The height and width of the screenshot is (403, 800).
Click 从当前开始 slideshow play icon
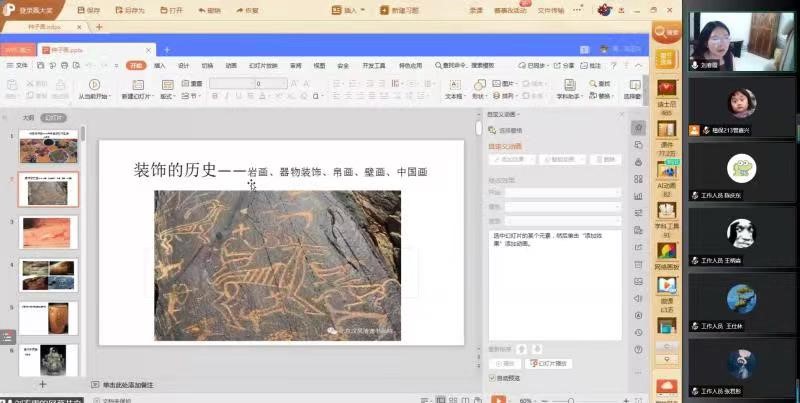point(94,86)
